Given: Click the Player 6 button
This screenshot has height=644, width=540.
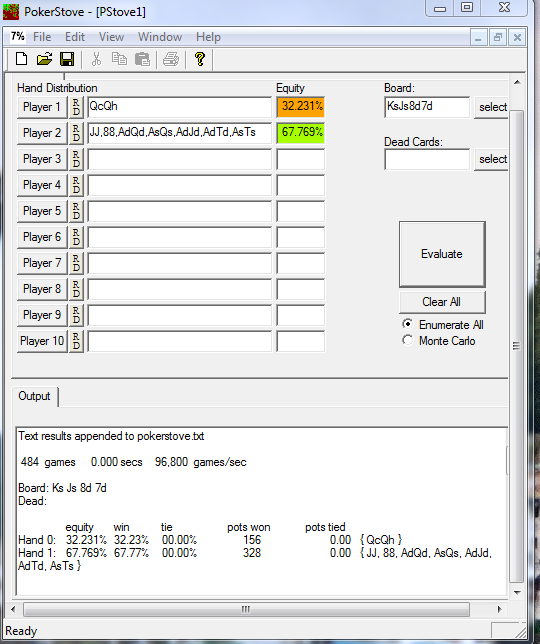Looking at the screenshot, I should (42, 237).
